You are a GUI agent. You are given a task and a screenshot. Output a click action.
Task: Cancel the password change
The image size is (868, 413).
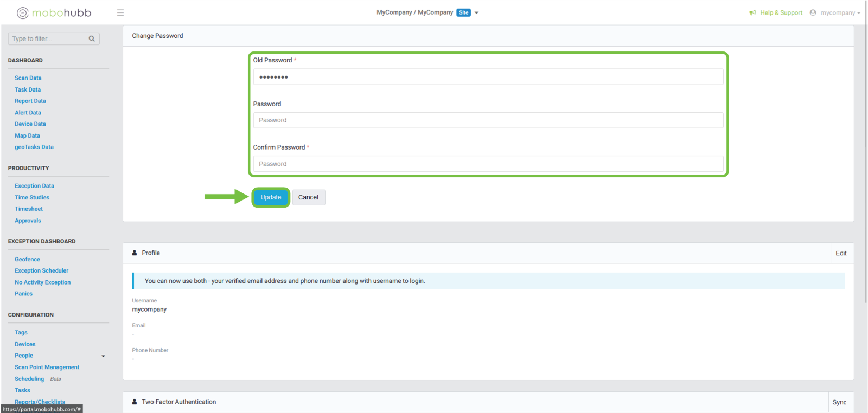click(x=308, y=197)
